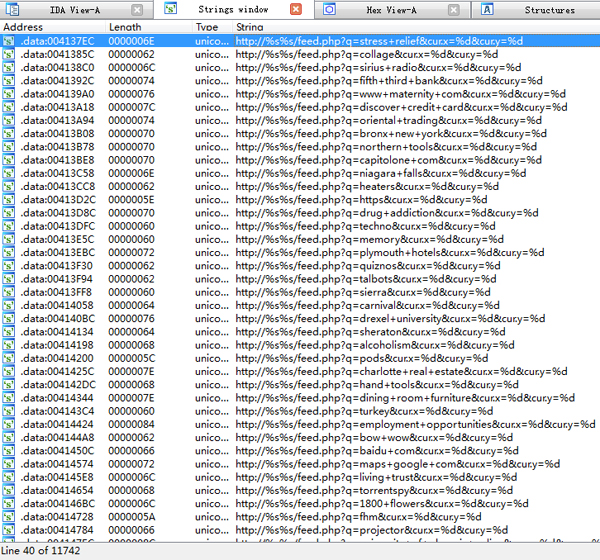
Task: Select the q=collage feed URL string
Action: pyautogui.click(x=367, y=54)
